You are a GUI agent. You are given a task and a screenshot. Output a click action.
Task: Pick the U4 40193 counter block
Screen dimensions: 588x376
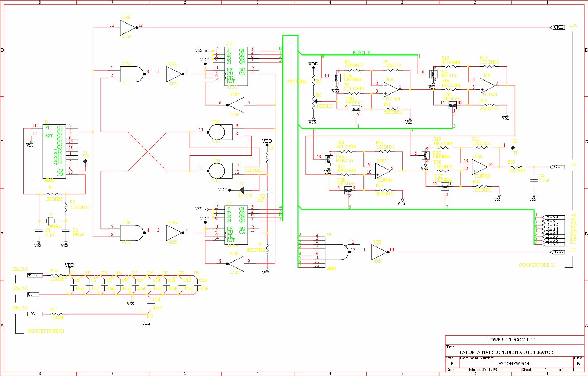point(236,66)
